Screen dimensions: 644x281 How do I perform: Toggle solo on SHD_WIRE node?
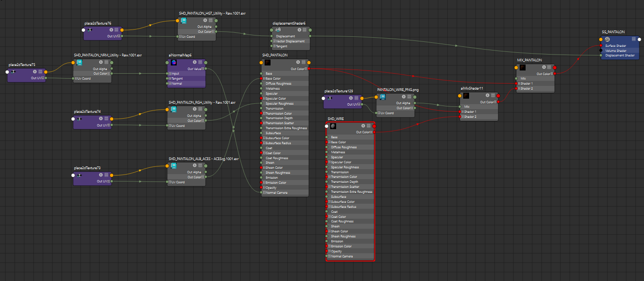(x=363, y=126)
